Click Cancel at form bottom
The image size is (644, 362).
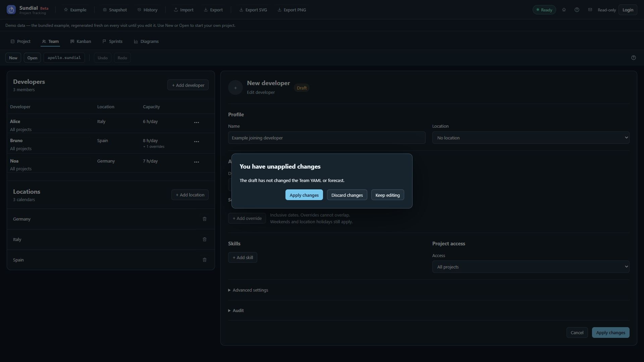(x=577, y=333)
